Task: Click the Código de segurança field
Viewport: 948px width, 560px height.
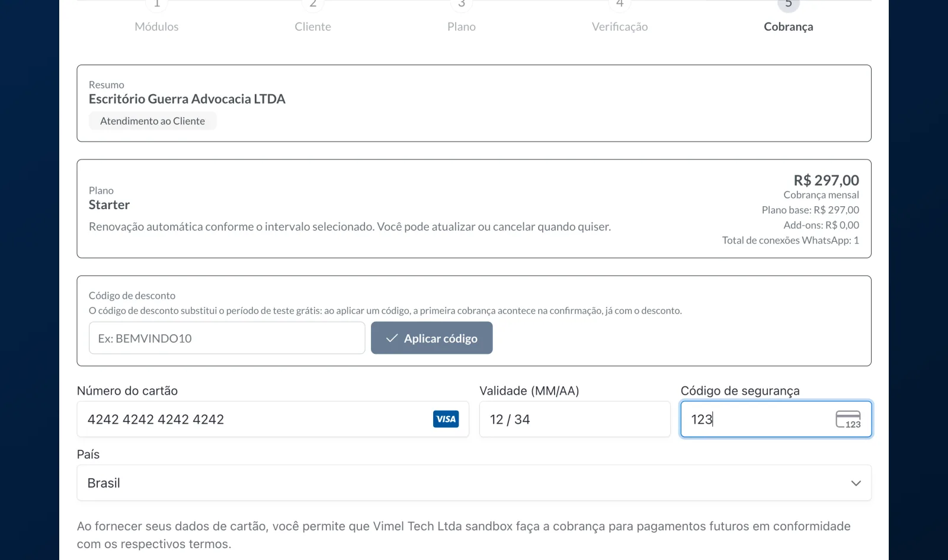Action: coord(776,419)
